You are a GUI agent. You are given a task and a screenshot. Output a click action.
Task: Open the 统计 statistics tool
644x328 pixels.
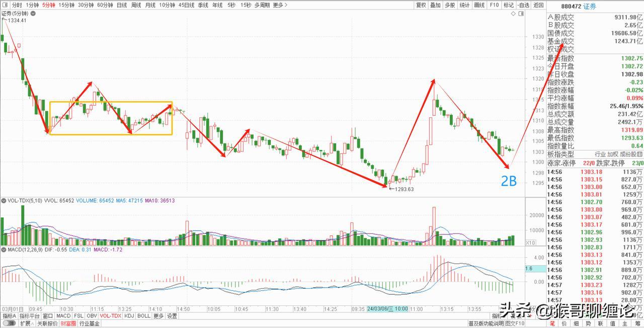pyautogui.click(x=465, y=5)
